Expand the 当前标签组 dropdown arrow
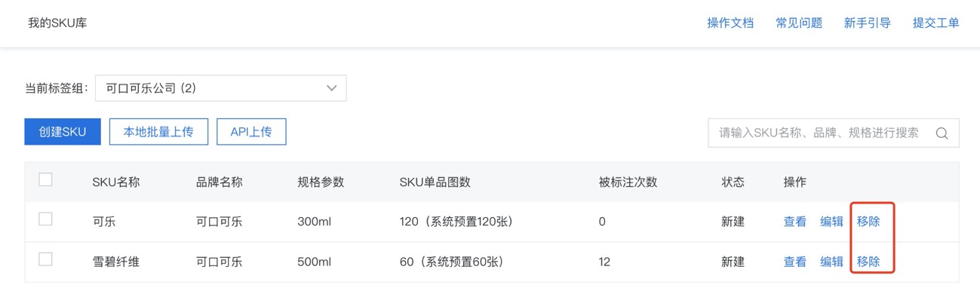Screen dimensions: 980x297 (331, 88)
